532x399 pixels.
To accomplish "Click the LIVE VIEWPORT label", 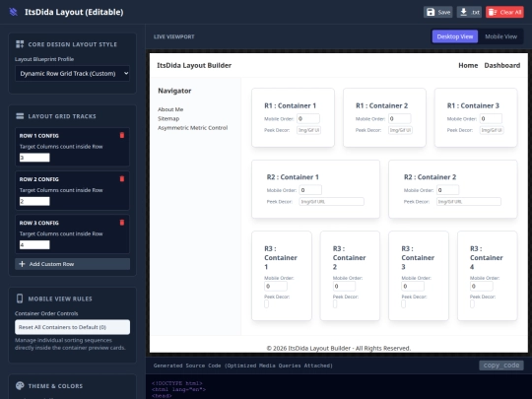I will coord(174,36).
